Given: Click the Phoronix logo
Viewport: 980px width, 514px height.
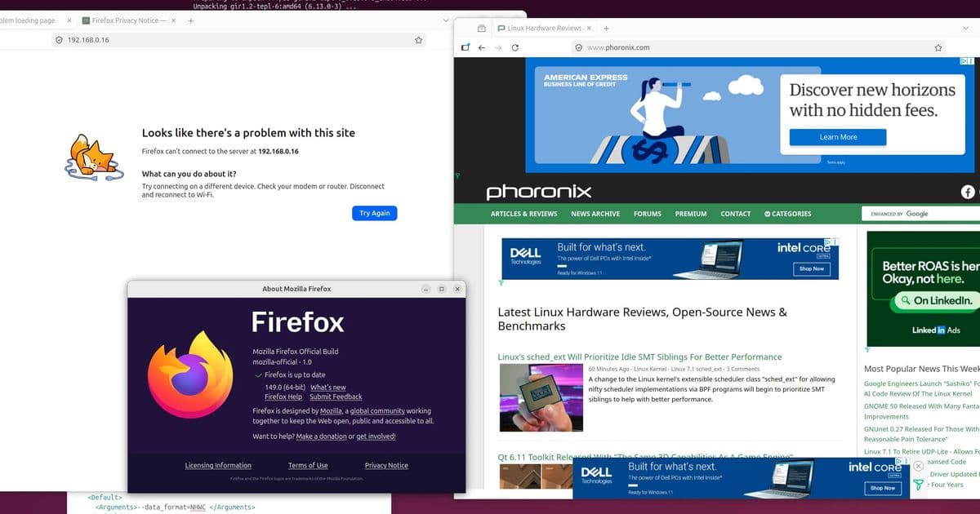Looking at the screenshot, I should (537, 192).
